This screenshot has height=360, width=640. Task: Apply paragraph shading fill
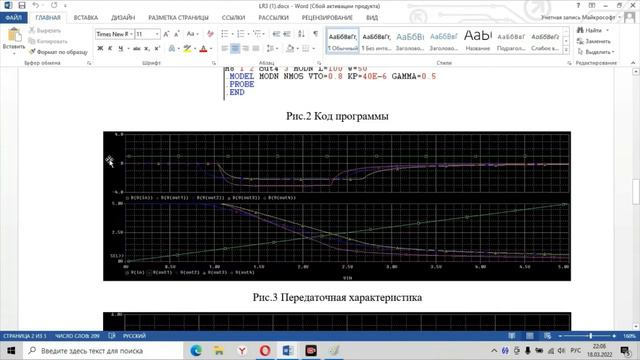[290, 49]
